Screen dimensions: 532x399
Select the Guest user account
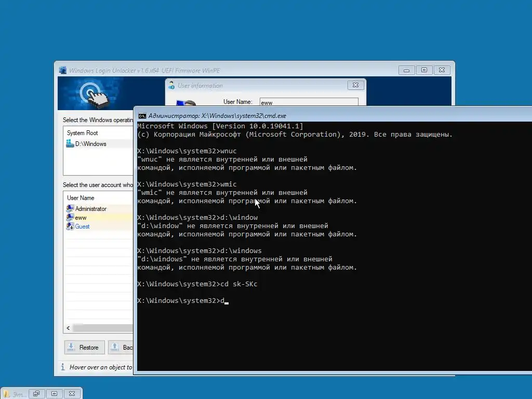(x=99, y=226)
